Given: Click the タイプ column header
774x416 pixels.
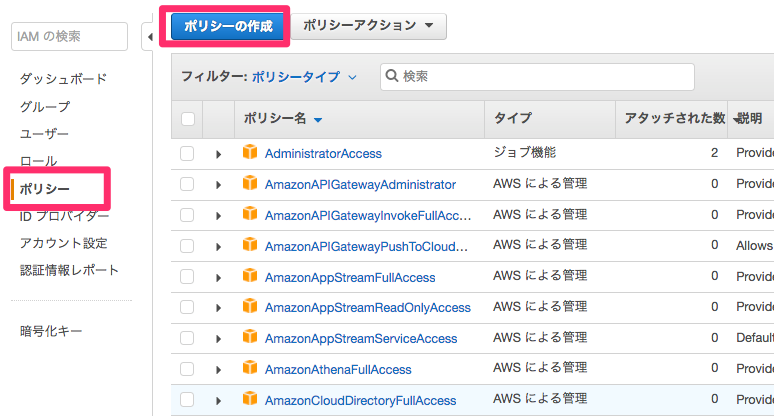Looking at the screenshot, I should [x=513, y=118].
